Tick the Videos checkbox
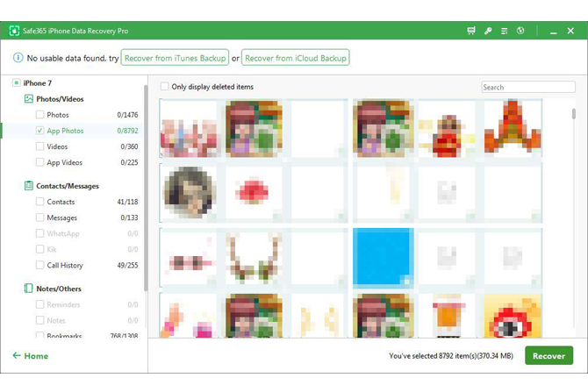 (39, 146)
